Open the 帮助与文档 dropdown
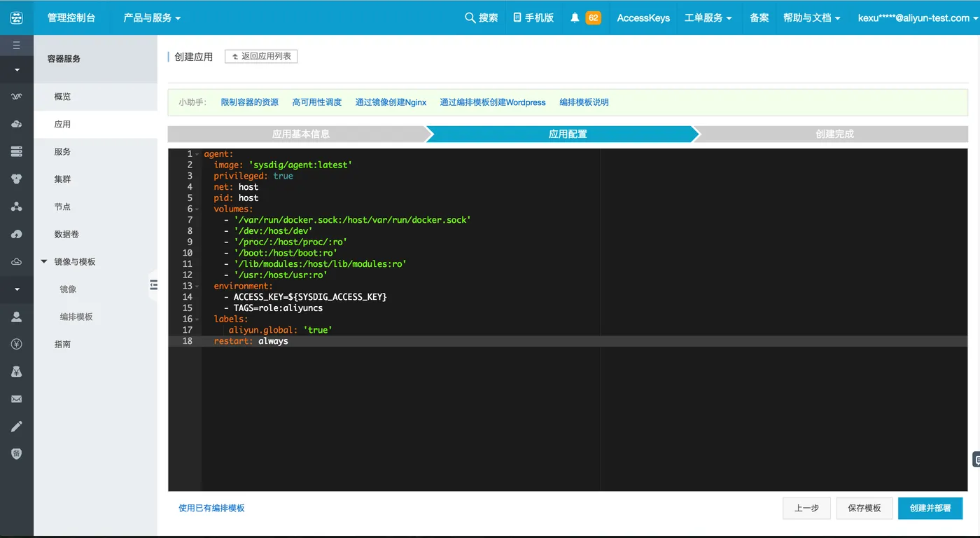Viewport: 980px width, 538px height. click(812, 18)
